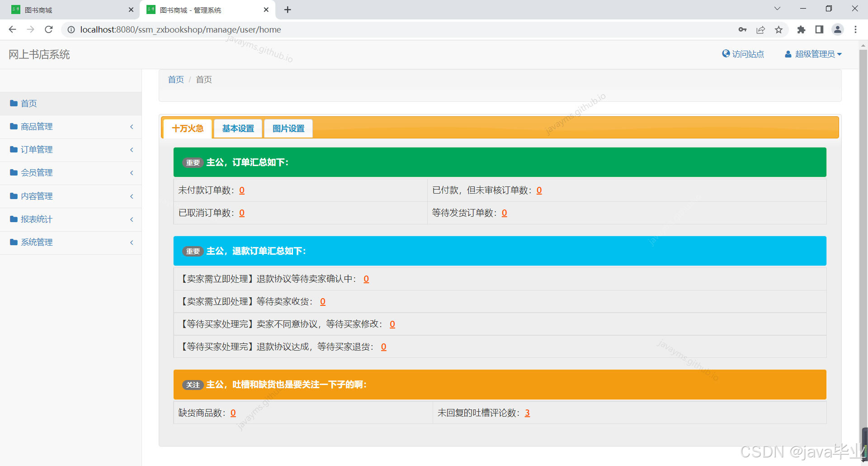Click the 重要 badge on the green order banner
This screenshot has width=868, height=466.
[x=193, y=162]
